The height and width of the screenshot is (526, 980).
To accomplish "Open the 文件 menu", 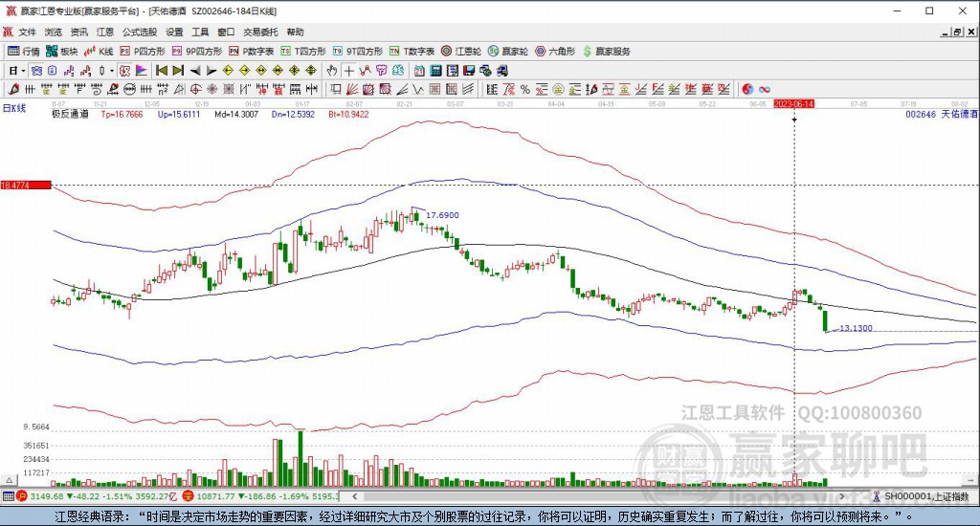I will 28,32.
